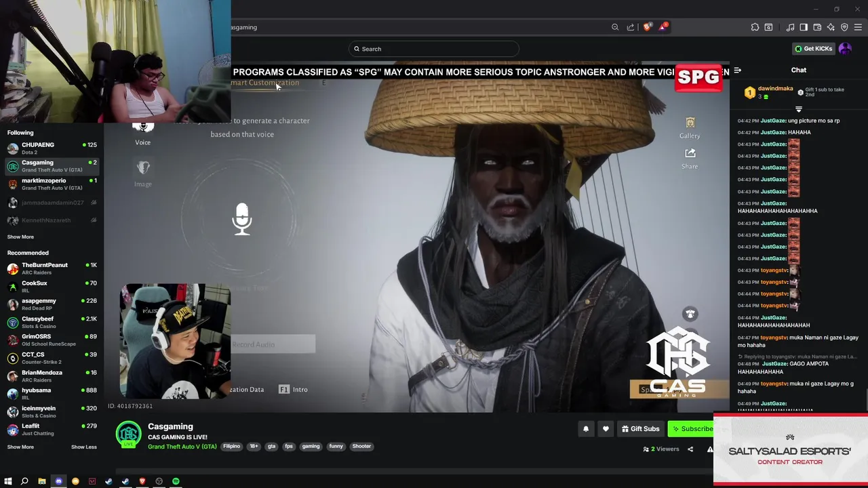Open BrianMendoza recommended channel
Image resolution: width=868 pixels, height=488 pixels.
(52, 375)
